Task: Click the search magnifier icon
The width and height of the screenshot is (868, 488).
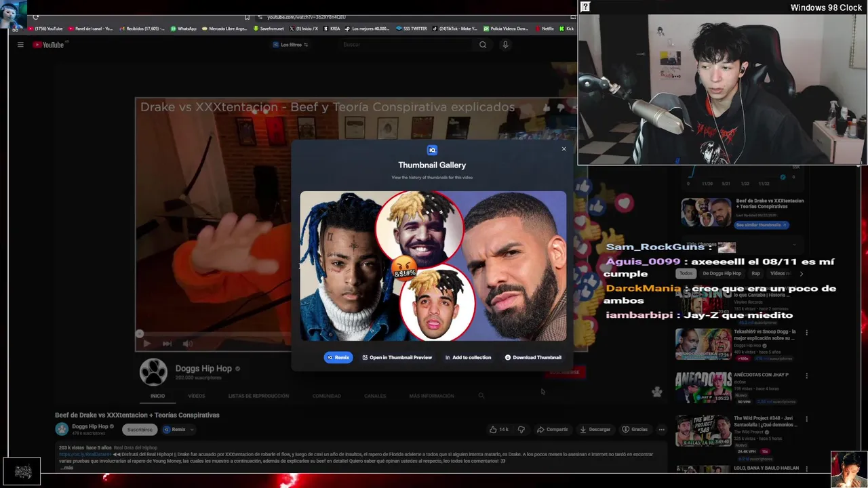Action: (x=483, y=45)
